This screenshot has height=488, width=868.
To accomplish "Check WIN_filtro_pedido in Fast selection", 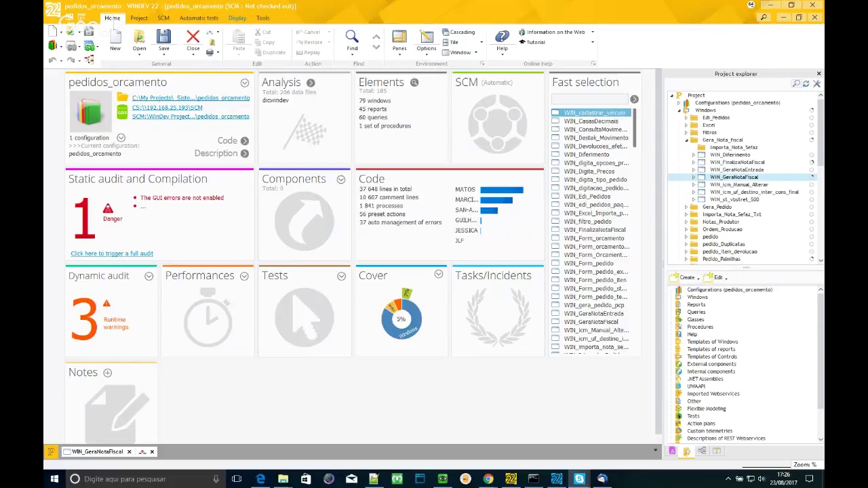I will 555,222.
